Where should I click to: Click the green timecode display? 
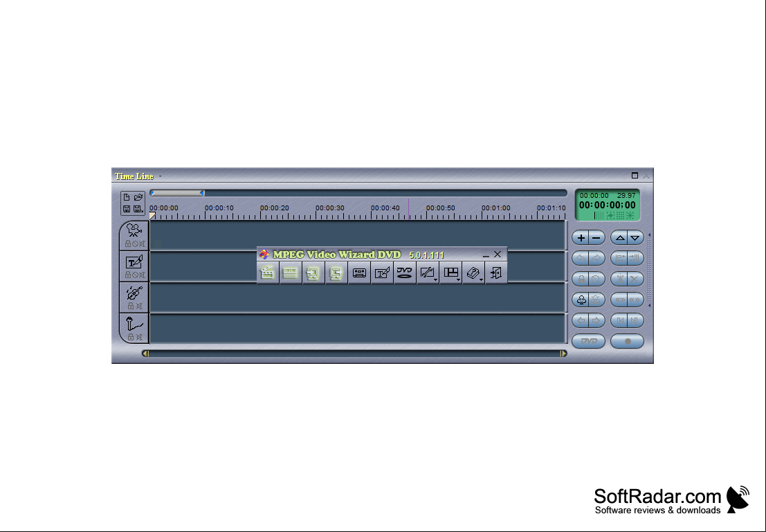click(608, 205)
